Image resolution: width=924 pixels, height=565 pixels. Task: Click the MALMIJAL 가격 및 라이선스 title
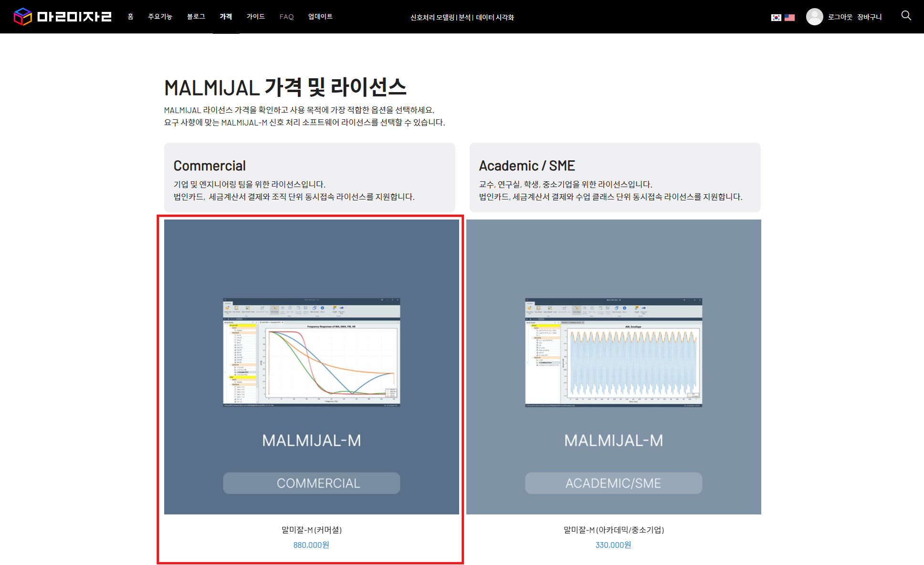coord(285,87)
